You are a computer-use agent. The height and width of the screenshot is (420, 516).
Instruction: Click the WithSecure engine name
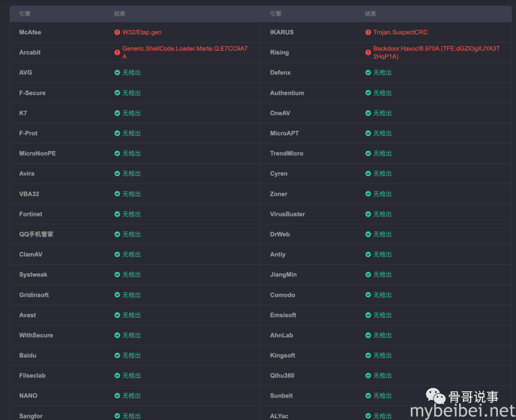tap(36, 335)
